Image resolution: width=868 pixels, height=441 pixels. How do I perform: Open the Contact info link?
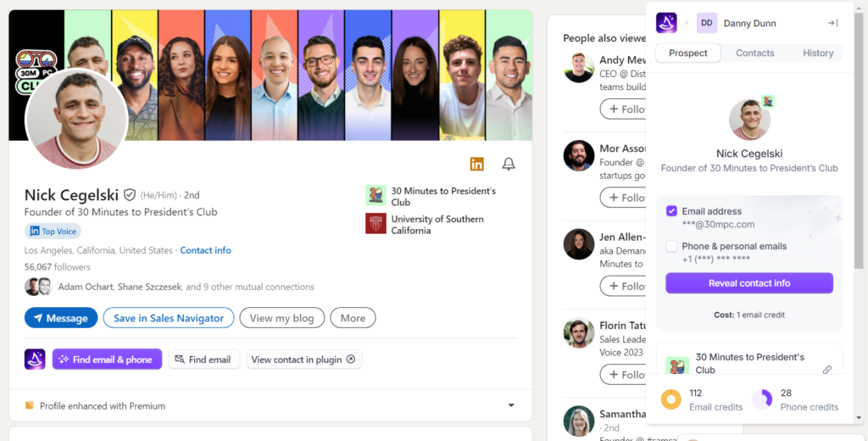pos(205,250)
